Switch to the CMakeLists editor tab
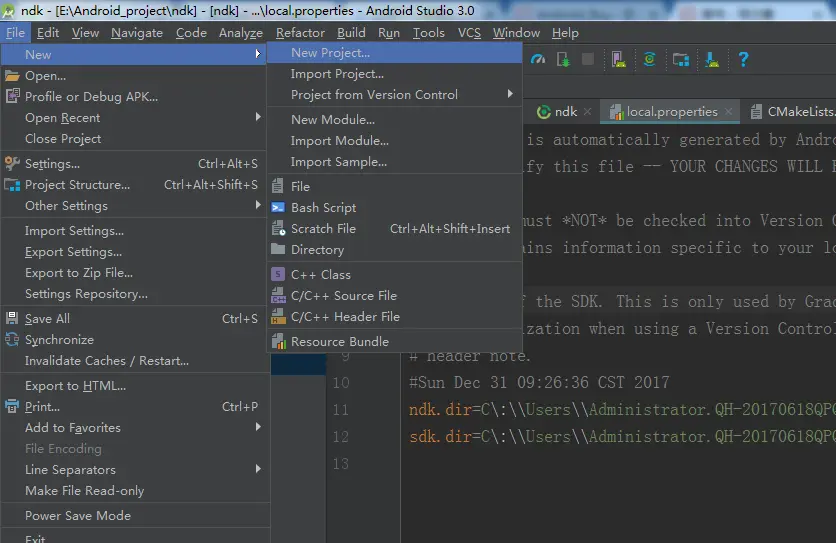 pyautogui.click(x=792, y=111)
